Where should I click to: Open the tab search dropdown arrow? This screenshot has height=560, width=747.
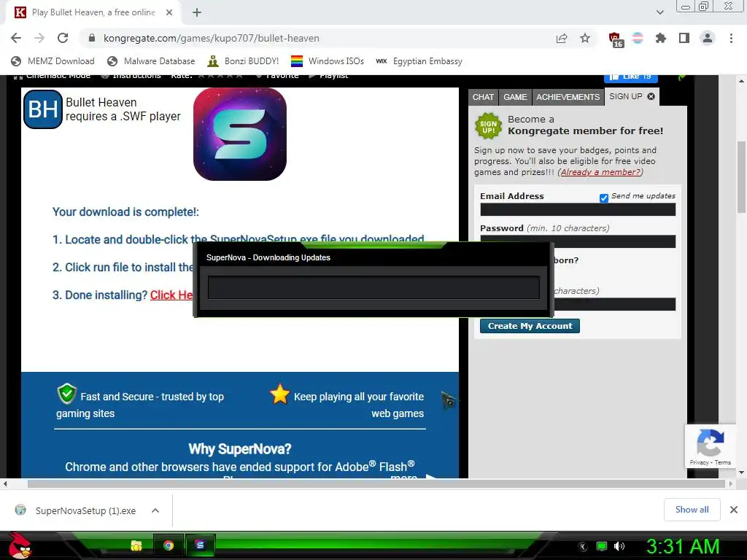point(659,12)
